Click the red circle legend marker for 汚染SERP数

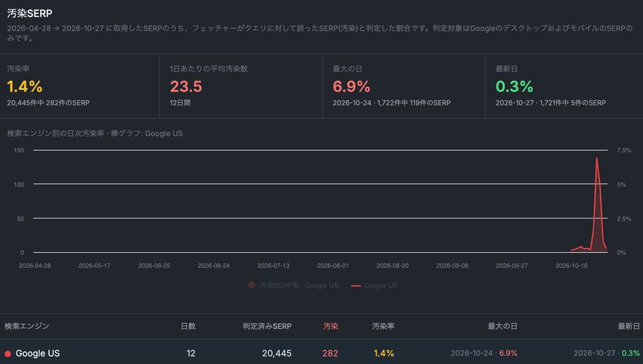coord(252,285)
